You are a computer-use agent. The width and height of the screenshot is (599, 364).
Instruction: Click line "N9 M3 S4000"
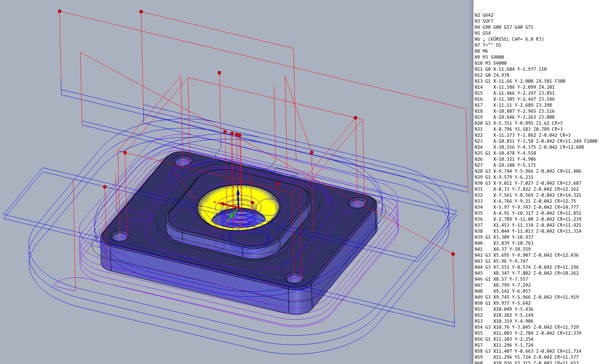[489, 57]
